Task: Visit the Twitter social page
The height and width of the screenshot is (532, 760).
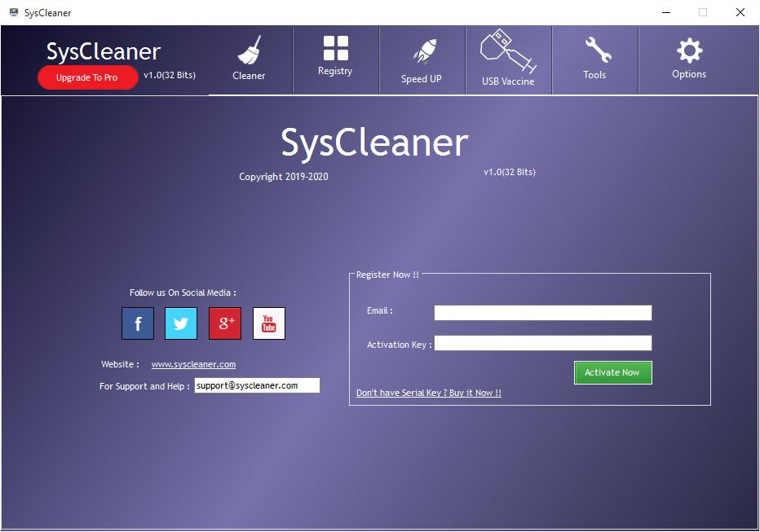Action: (181, 323)
